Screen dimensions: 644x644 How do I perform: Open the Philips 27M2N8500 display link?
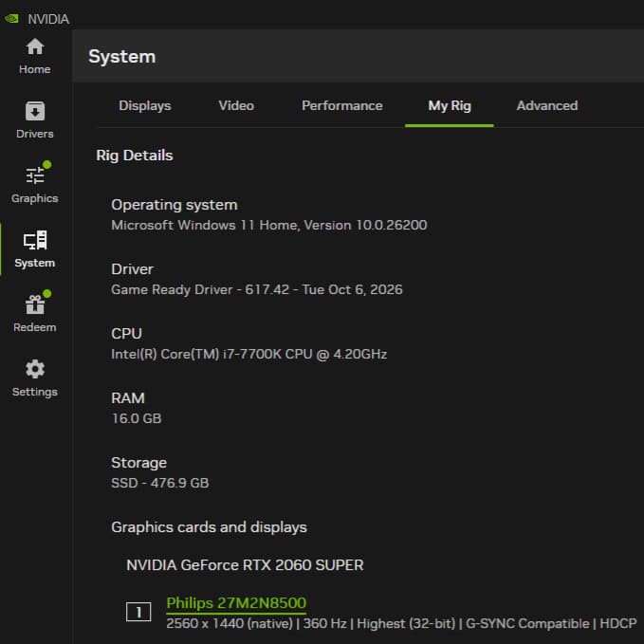pos(236,603)
